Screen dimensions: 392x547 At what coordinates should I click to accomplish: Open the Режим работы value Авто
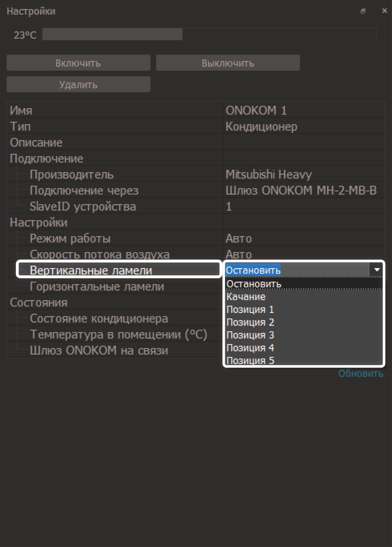pyautogui.click(x=303, y=238)
